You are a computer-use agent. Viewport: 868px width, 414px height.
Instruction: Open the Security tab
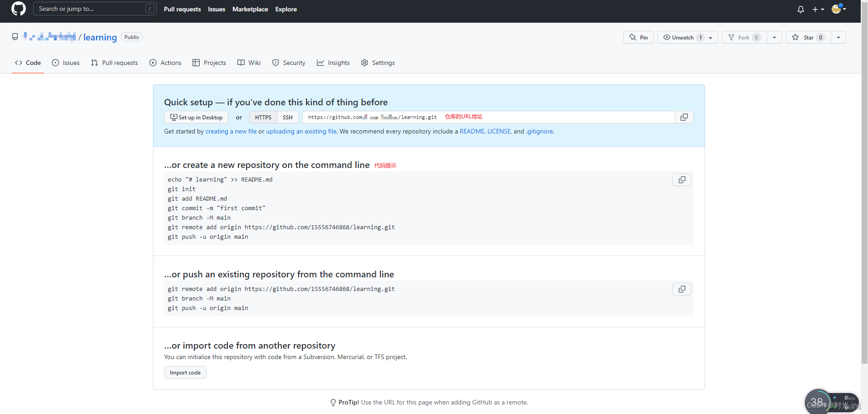(289, 63)
